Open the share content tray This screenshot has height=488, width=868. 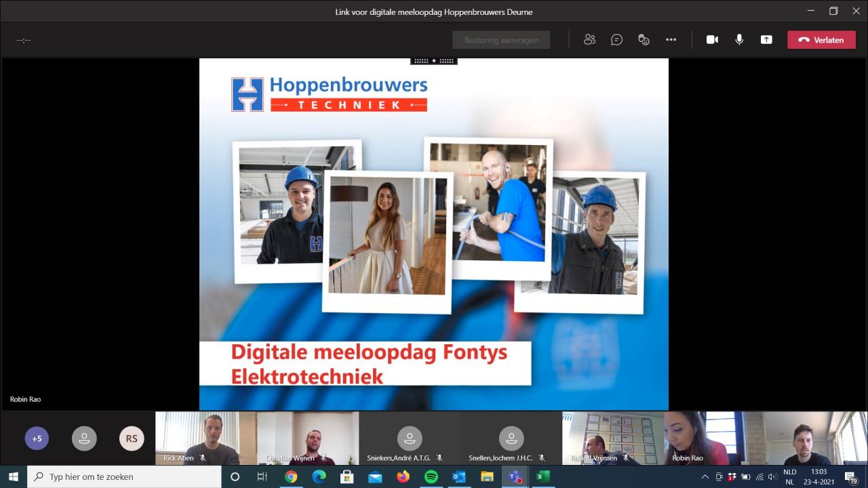point(766,40)
